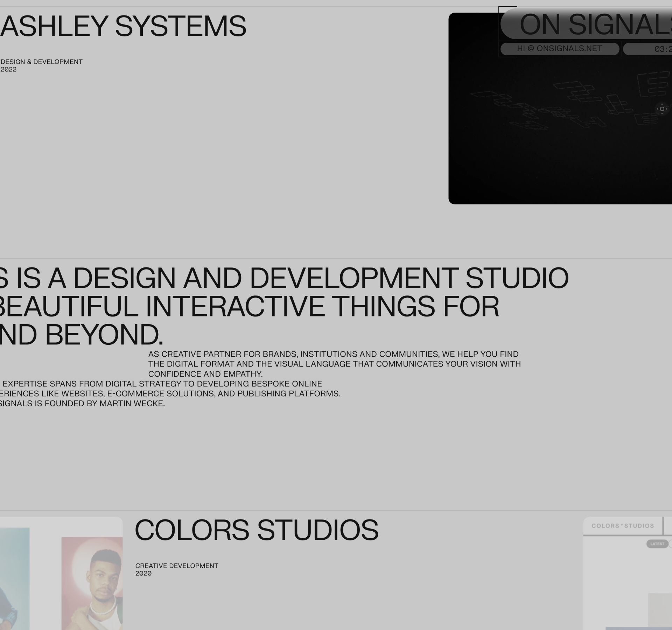Screen dimensions: 672x630
Task: Open the ASHLEY SYSTEMS project title
Action: tap(123, 26)
